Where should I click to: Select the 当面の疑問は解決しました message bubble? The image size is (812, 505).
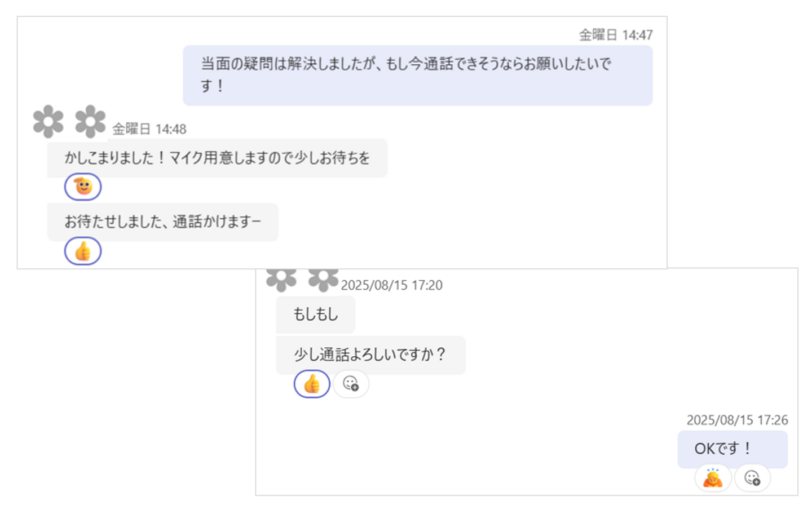point(417,75)
